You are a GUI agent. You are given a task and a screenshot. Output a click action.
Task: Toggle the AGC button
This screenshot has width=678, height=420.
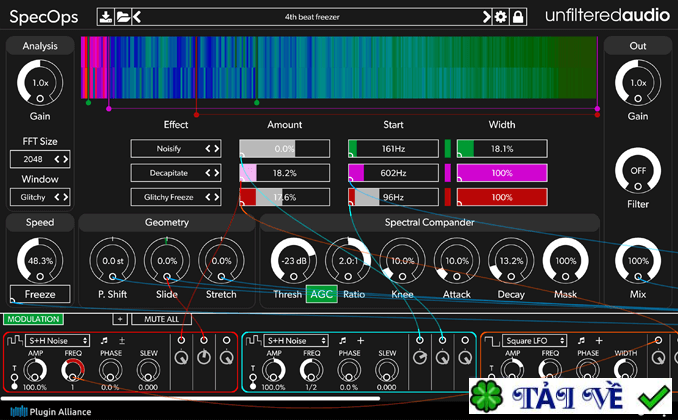point(321,294)
